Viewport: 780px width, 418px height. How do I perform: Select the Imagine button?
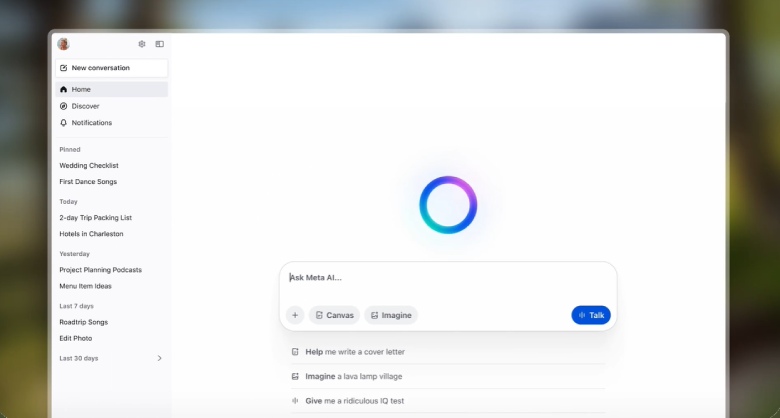click(391, 315)
